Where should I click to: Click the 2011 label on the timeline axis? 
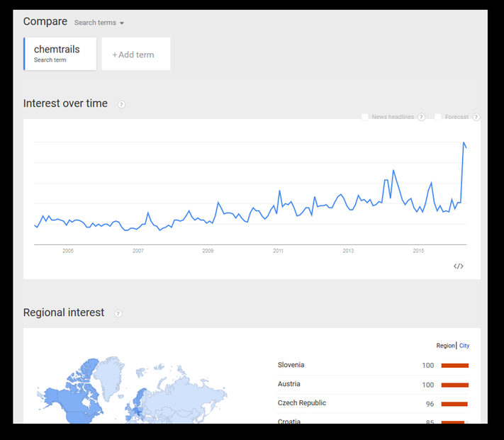(278, 251)
